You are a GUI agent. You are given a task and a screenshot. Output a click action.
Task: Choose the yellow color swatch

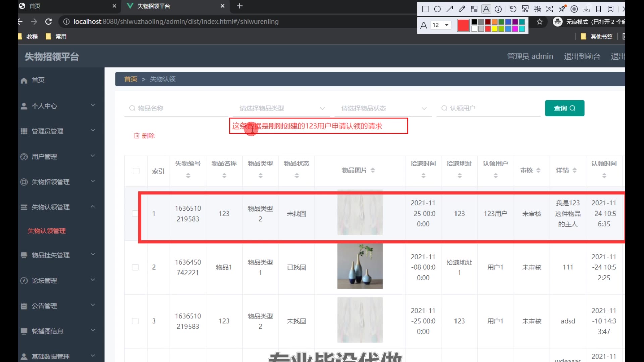494,29
